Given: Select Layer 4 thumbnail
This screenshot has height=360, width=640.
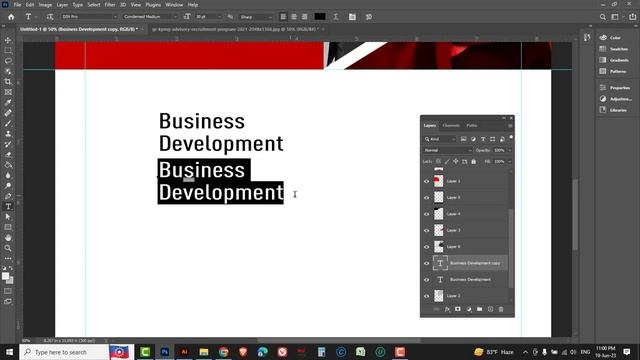Looking at the screenshot, I should [438, 214].
